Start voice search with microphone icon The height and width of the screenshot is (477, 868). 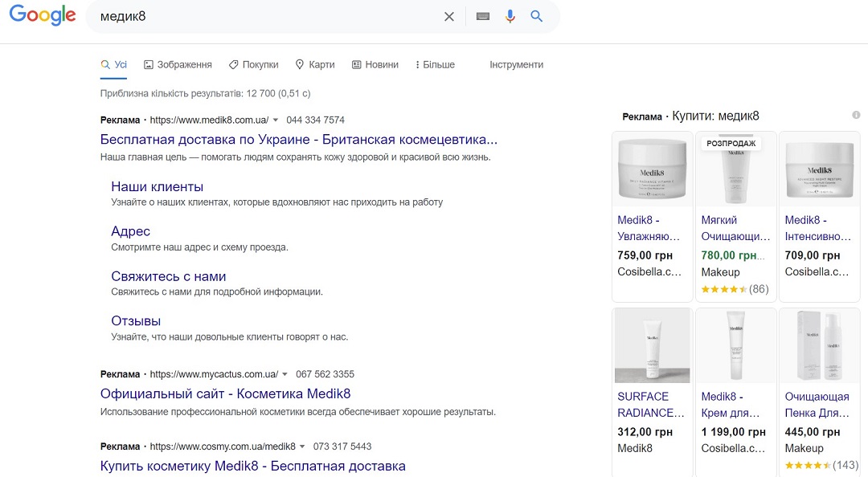[x=510, y=17]
